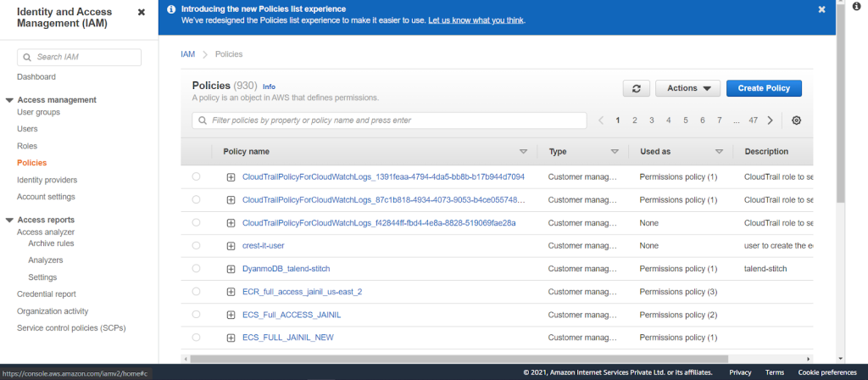Image resolution: width=868 pixels, height=380 pixels.
Task: Open the Privacy link in the footer
Action: point(740,373)
